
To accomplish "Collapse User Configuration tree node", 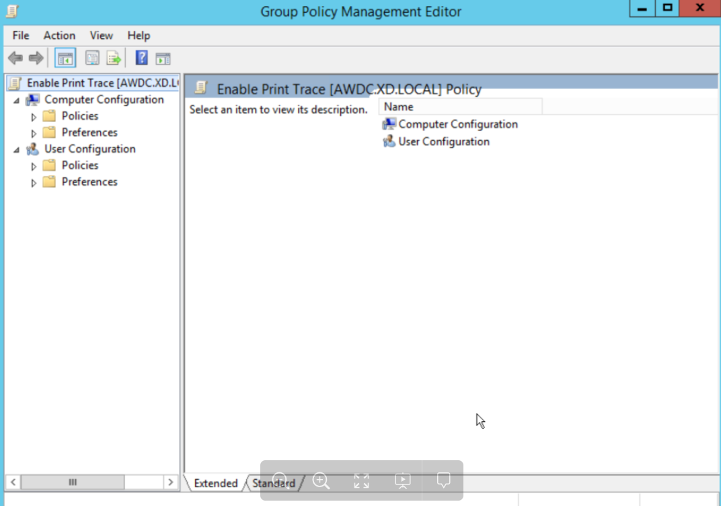I will point(17,150).
